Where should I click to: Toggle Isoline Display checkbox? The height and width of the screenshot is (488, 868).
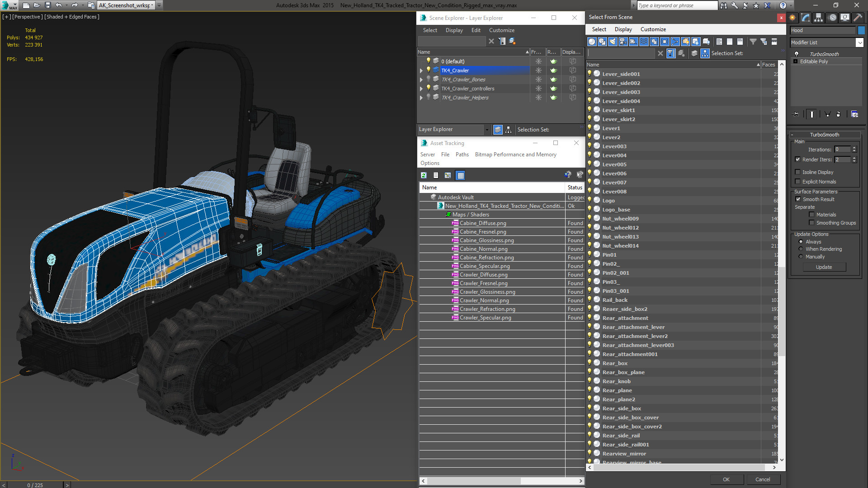point(797,172)
